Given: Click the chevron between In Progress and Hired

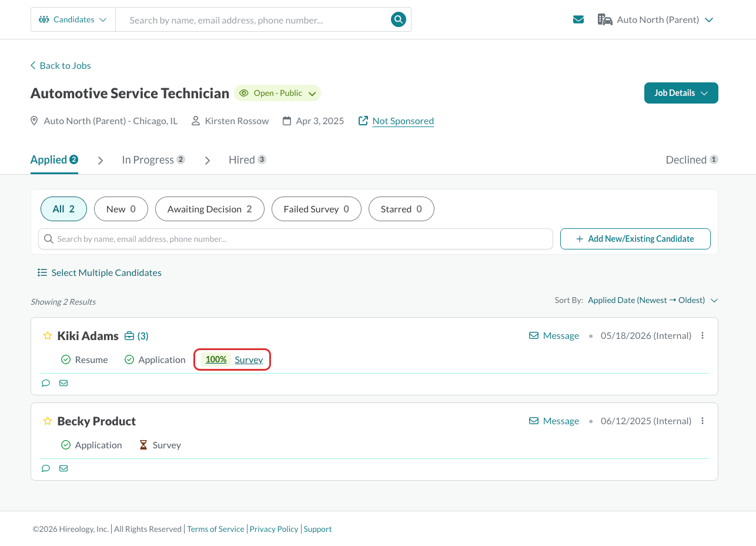Looking at the screenshot, I should 208,160.
